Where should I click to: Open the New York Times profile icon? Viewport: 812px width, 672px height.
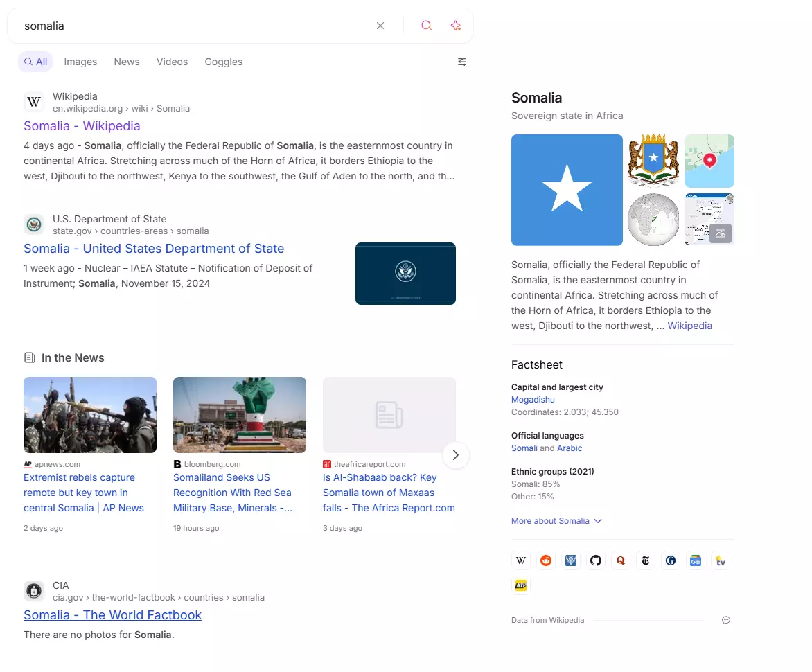645,560
